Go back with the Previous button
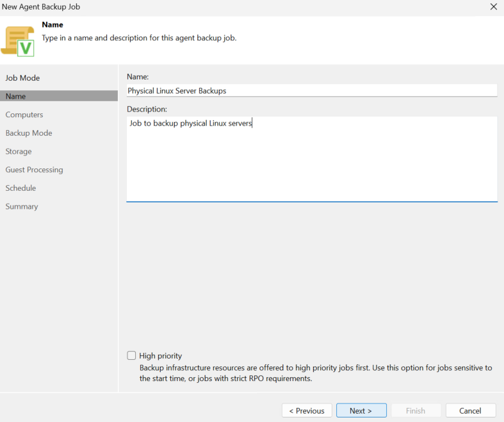Viewport: 504px width, 422px height. 307,410
